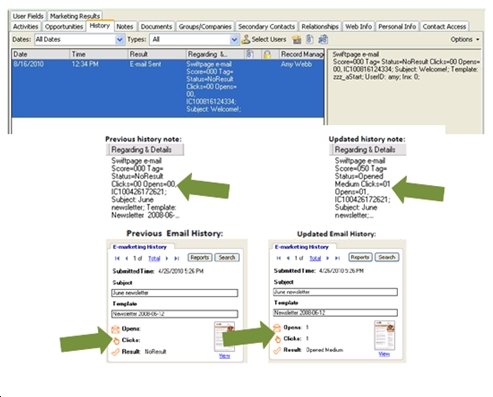The height and width of the screenshot is (397, 493).
Task: Open template thumbnail in Previous Email History
Action: (x=224, y=337)
